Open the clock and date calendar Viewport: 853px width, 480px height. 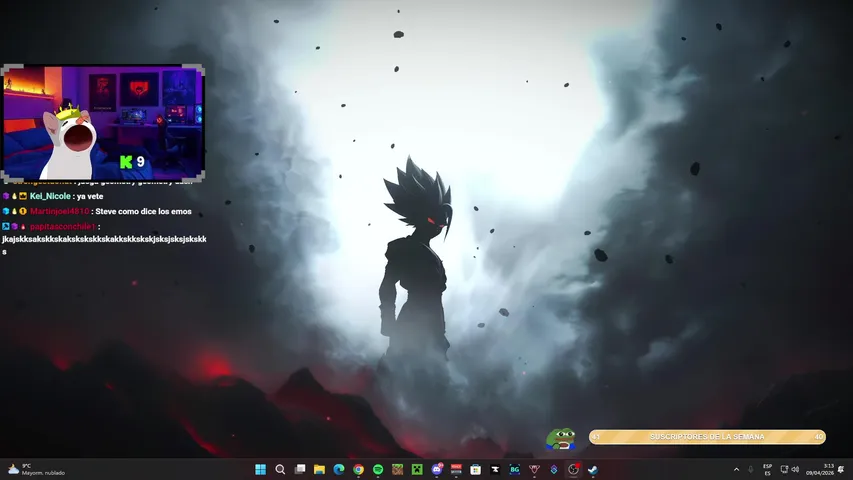(x=820, y=469)
